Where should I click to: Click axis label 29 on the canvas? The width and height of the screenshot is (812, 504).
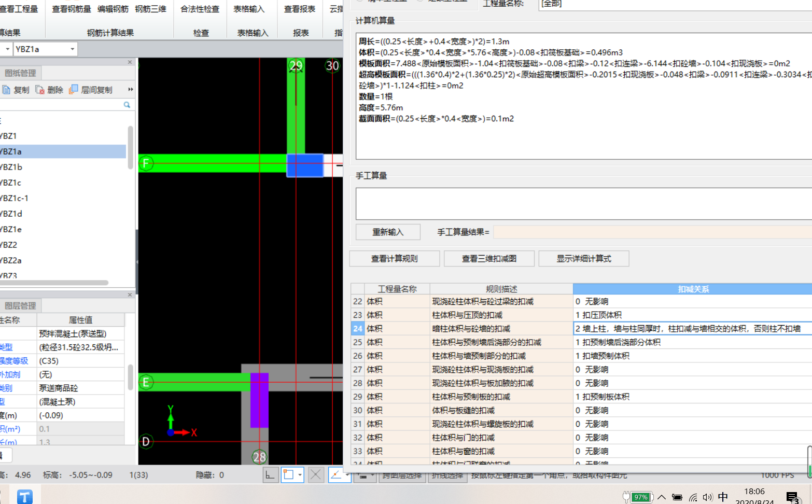296,66
